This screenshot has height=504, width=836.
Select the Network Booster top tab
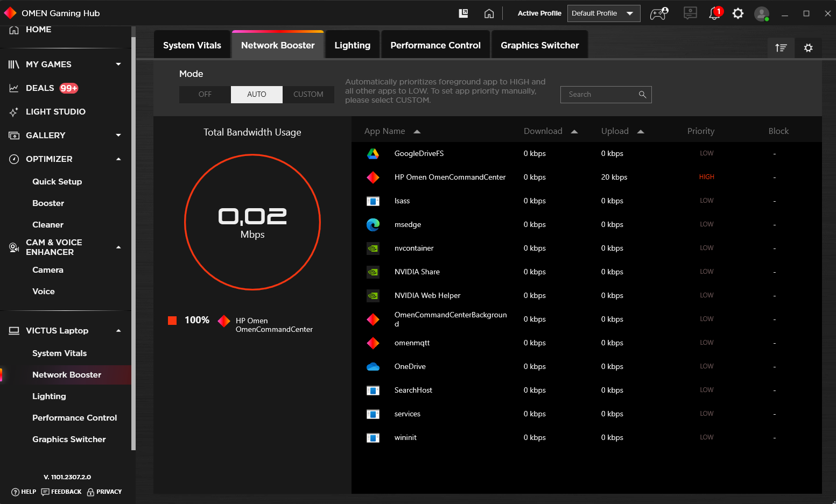(278, 45)
